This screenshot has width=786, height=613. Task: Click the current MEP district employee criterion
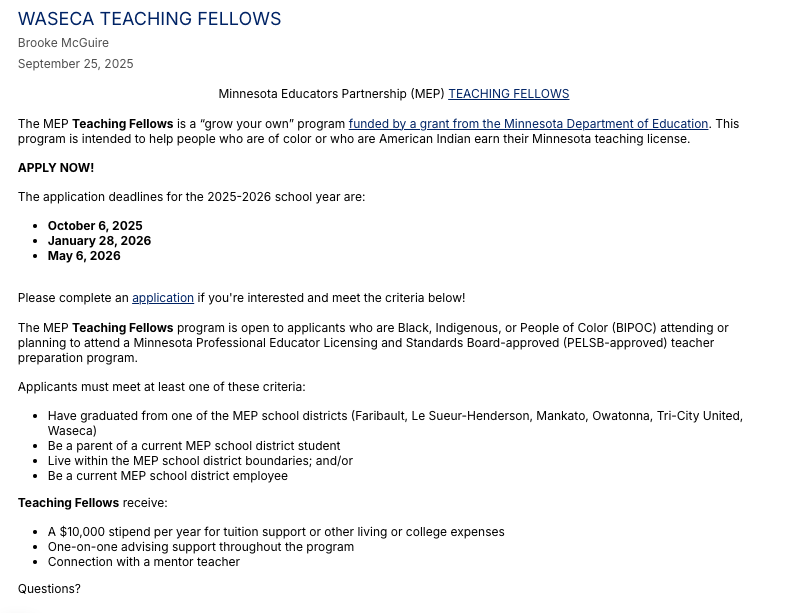tap(168, 476)
